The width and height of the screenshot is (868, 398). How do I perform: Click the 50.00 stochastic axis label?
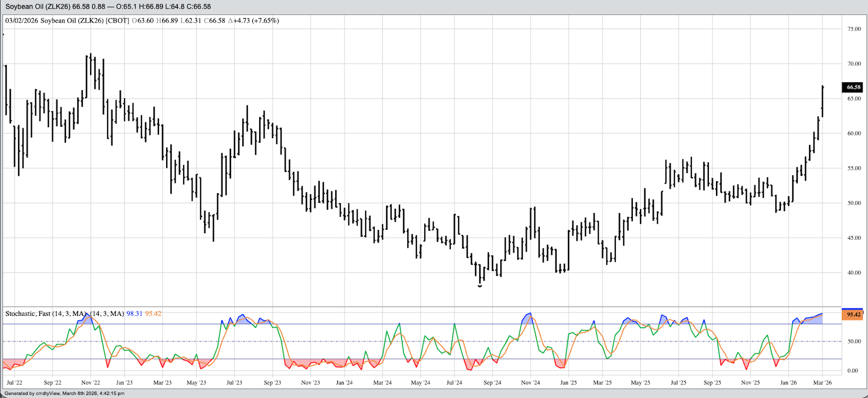tap(854, 341)
